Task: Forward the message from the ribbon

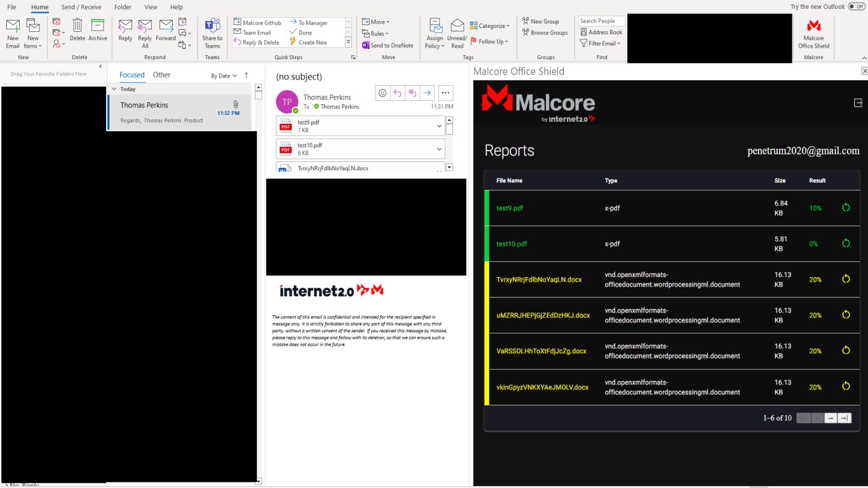Action: [166, 30]
